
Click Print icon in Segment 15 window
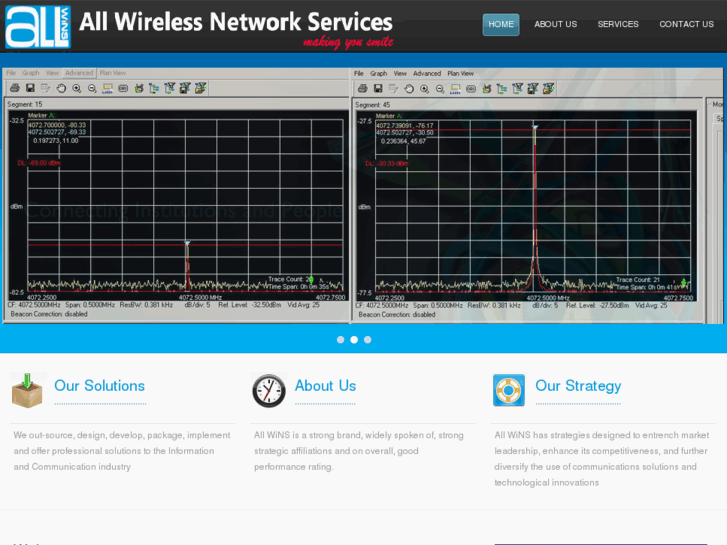(x=15, y=88)
